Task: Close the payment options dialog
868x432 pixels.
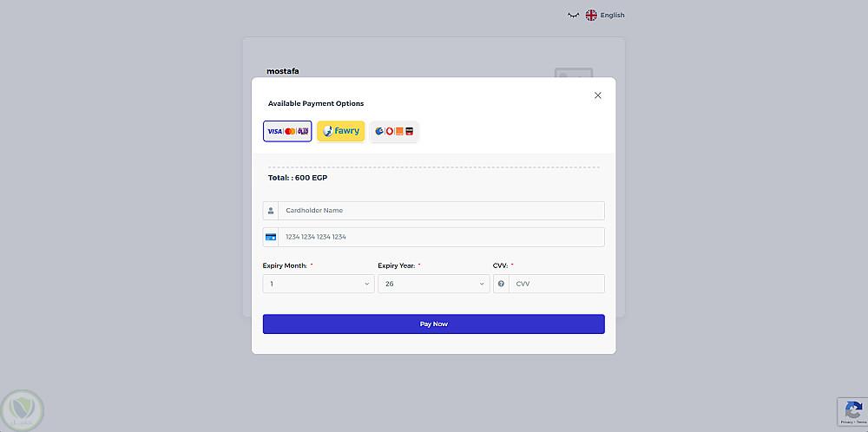Action: coord(597,95)
